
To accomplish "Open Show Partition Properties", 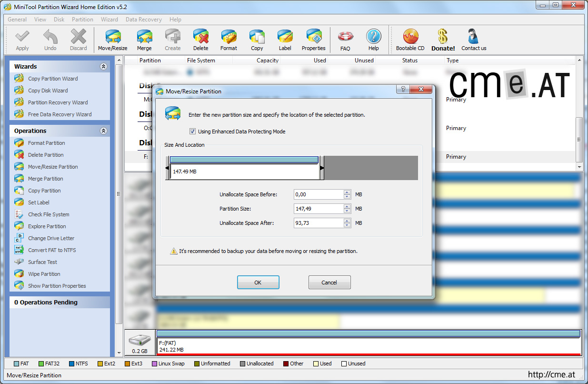I will click(57, 286).
